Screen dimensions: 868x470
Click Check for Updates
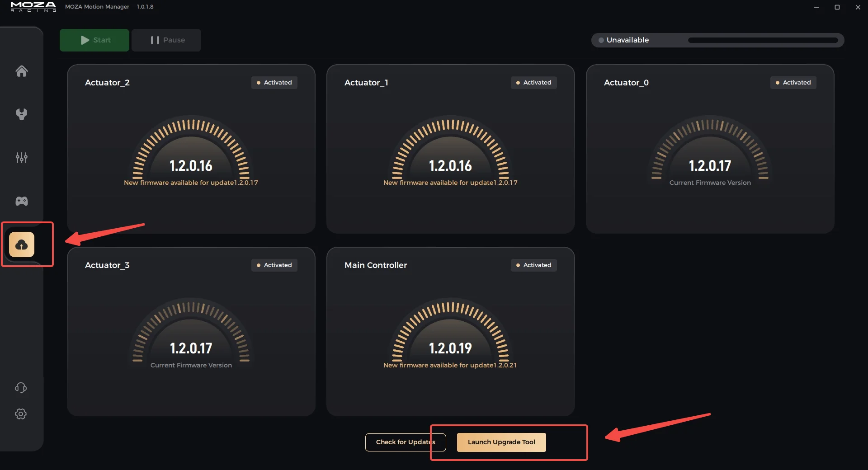point(406,442)
